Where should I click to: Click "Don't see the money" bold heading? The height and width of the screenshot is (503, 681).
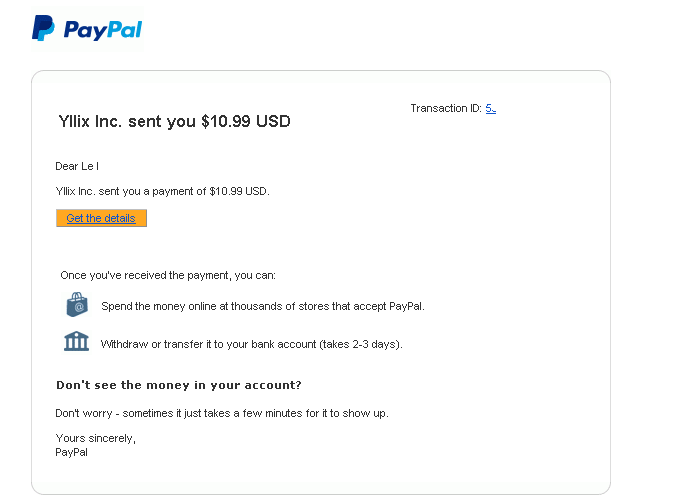click(179, 385)
